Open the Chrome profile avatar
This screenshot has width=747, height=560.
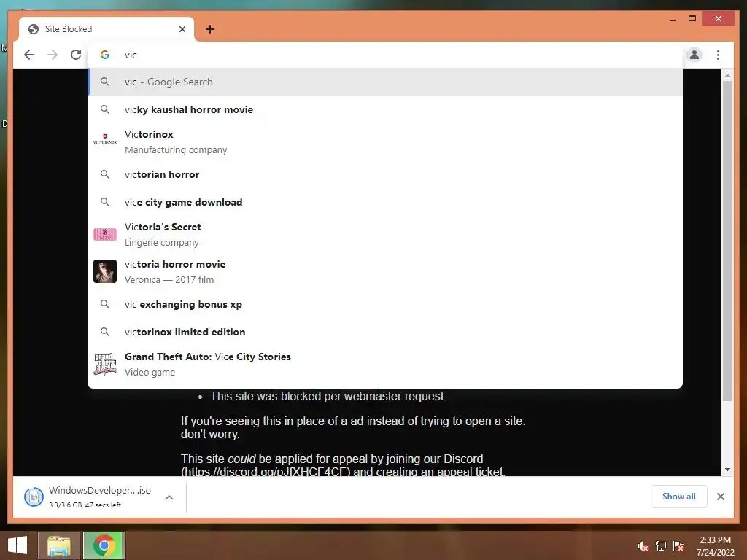[694, 55]
